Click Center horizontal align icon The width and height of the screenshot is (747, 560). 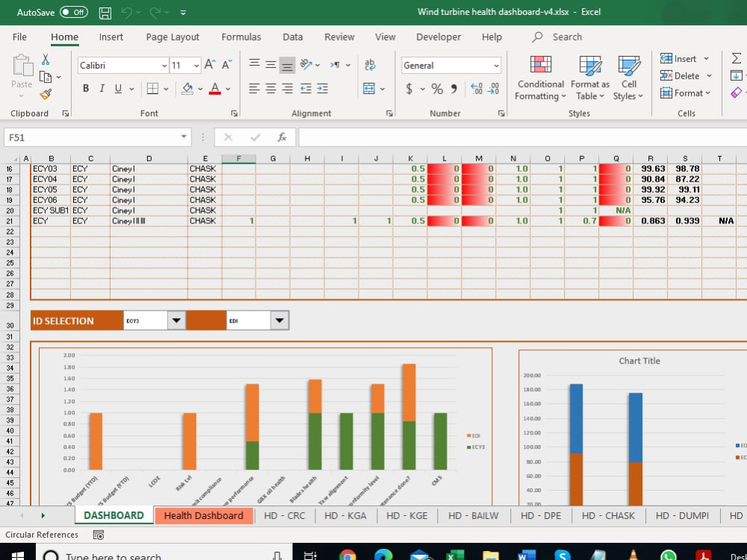270,89
